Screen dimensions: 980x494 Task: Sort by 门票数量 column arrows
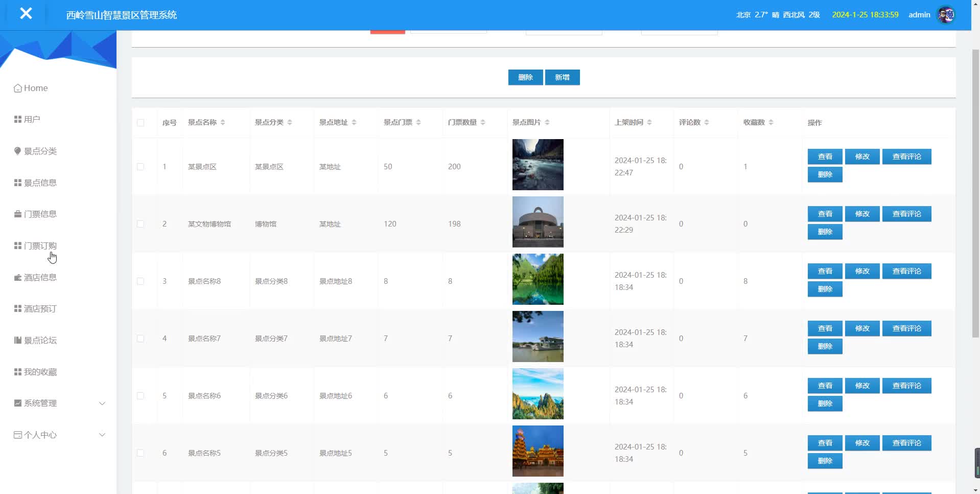483,122
